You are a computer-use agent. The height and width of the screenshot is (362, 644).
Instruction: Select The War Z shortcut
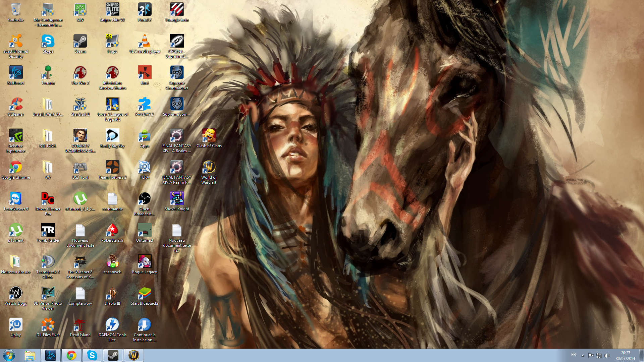tap(80, 75)
